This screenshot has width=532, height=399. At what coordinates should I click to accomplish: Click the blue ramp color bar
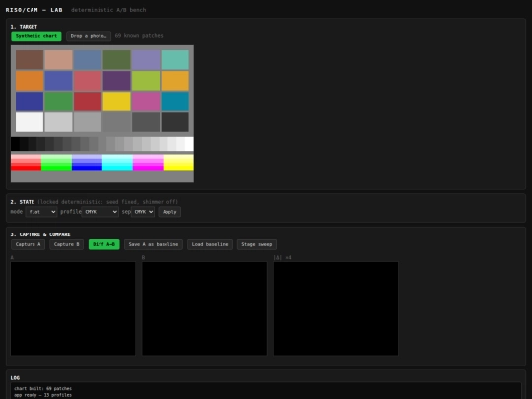tap(88, 163)
